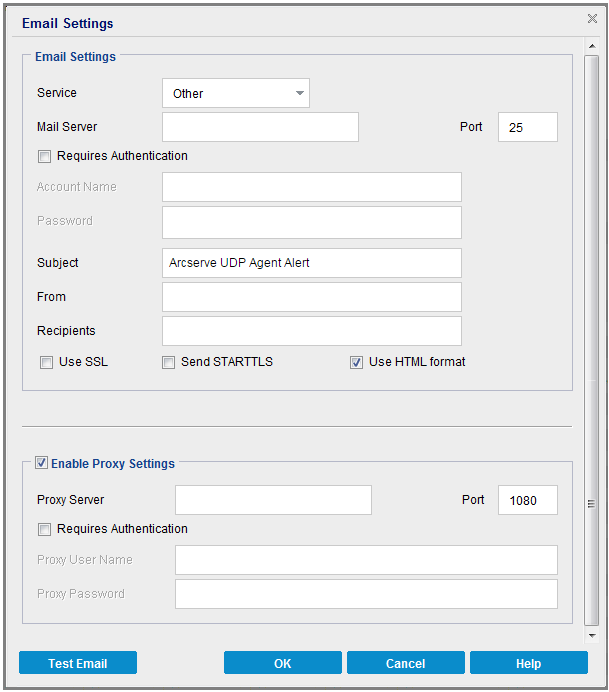Uncheck Use HTML format
609x692 pixels.
(x=357, y=363)
